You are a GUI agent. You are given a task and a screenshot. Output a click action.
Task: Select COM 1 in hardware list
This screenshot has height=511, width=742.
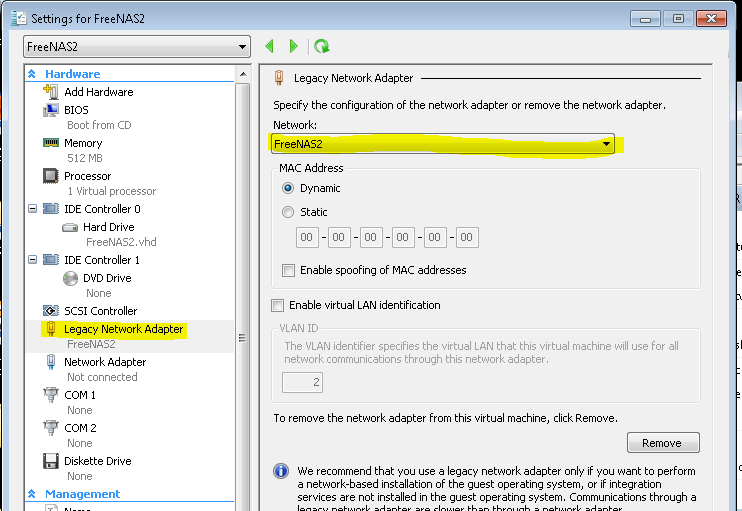coord(80,395)
